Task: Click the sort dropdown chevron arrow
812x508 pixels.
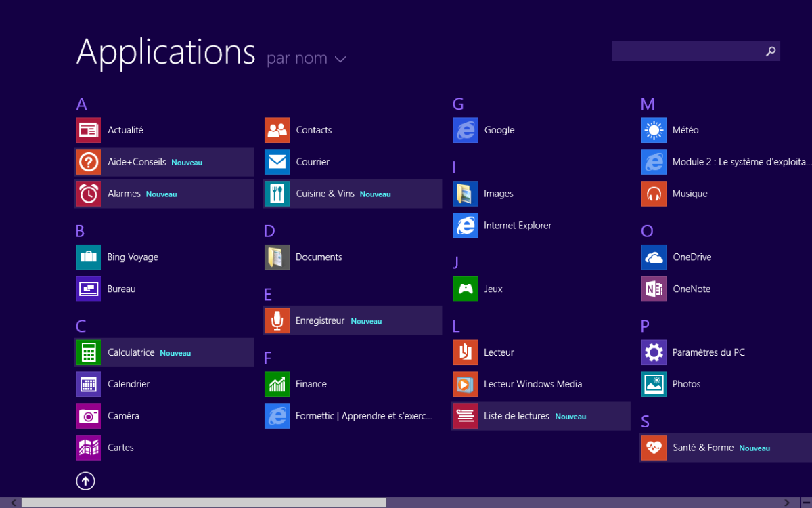Action: [340, 60]
